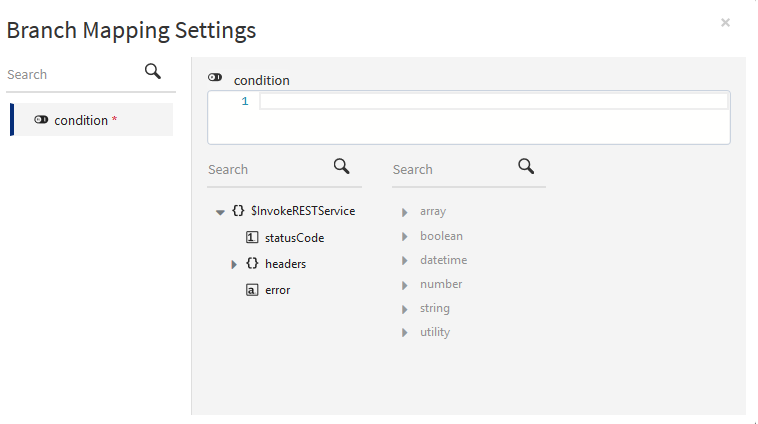
Task: Expand the datetime functions category
Action: coord(405,260)
